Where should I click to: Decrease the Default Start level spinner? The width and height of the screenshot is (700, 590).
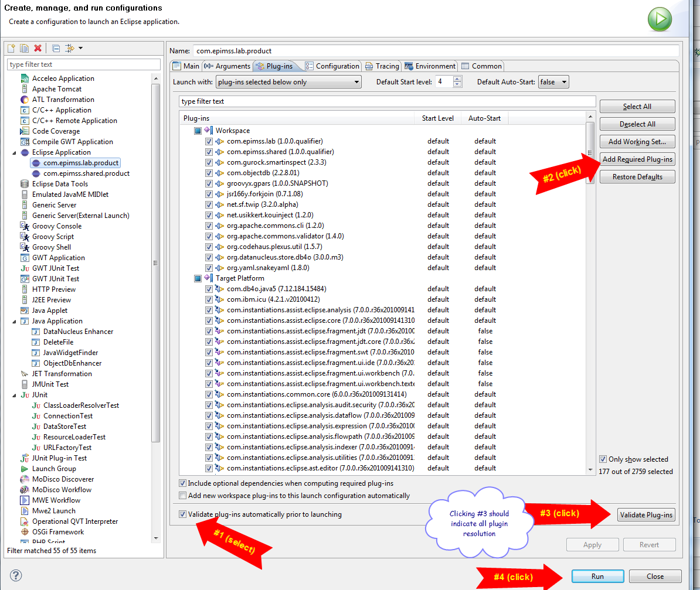click(x=457, y=85)
